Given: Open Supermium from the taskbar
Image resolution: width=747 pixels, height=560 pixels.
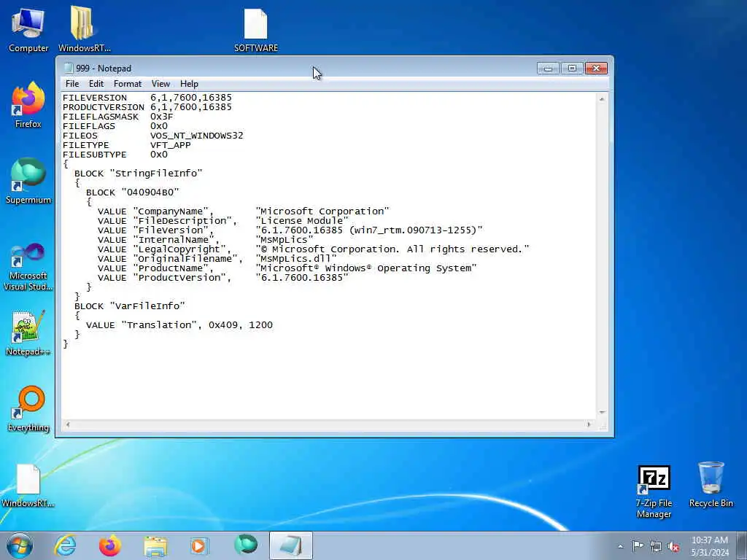Looking at the screenshot, I should (x=246, y=545).
